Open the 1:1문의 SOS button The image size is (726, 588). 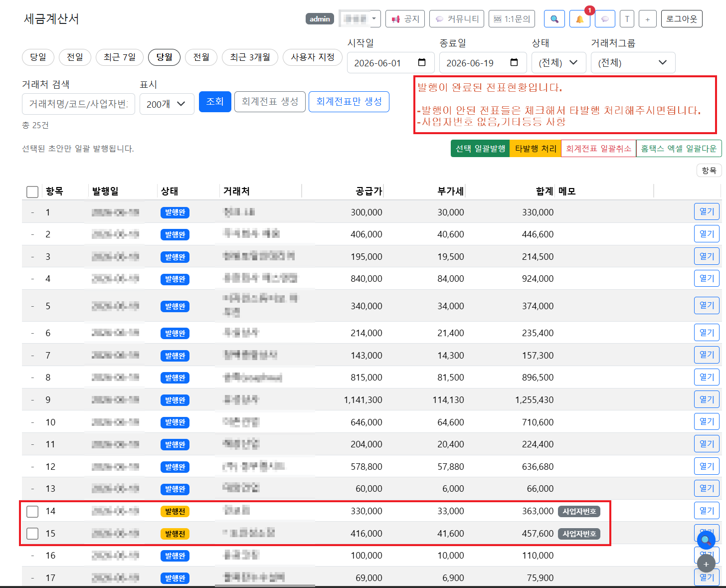coord(512,19)
